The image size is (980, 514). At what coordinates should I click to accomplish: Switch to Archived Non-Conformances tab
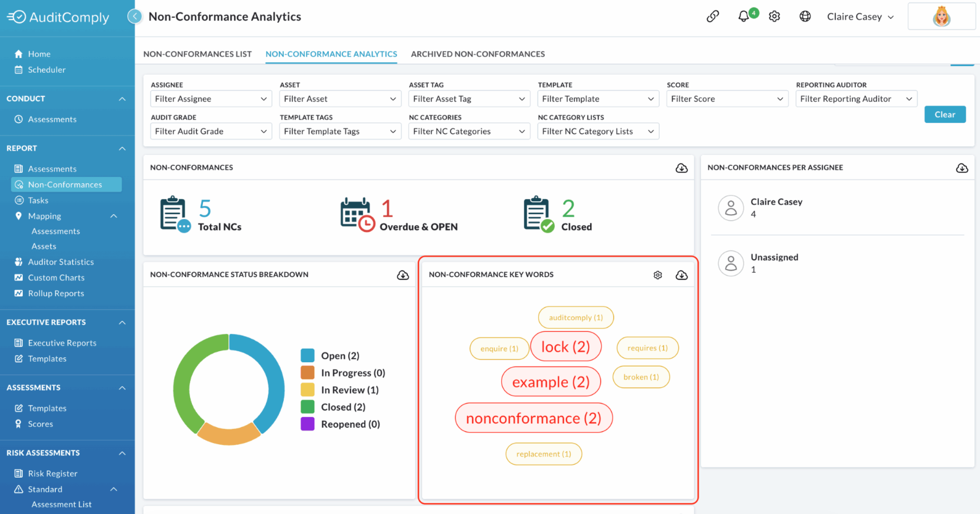[x=478, y=54]
